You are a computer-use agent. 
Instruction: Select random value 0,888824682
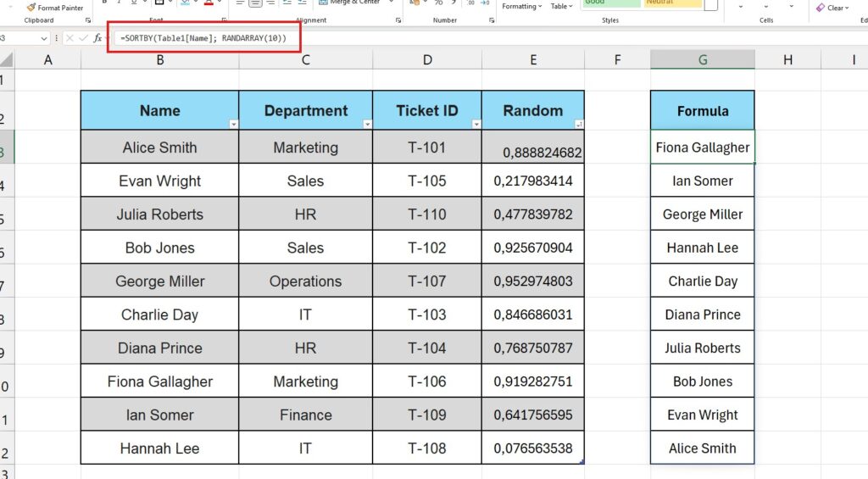click(x=533, y=148)
